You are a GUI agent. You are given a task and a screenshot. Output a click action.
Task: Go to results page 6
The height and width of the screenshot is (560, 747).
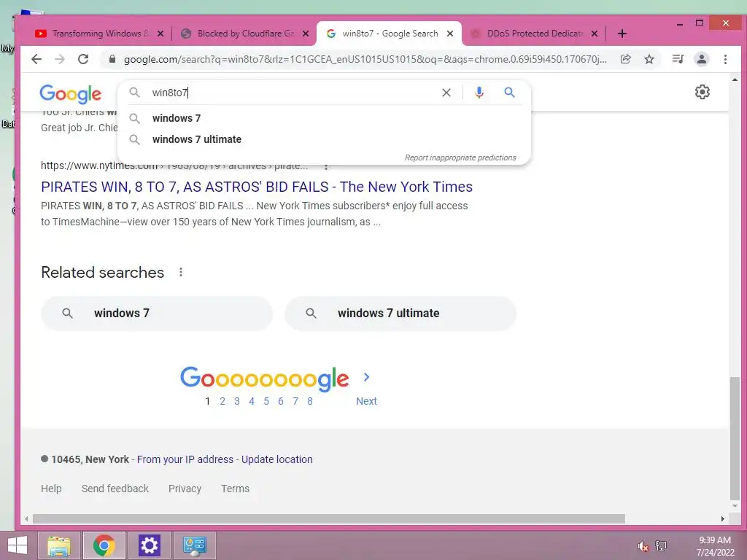(x=281, y=402)
